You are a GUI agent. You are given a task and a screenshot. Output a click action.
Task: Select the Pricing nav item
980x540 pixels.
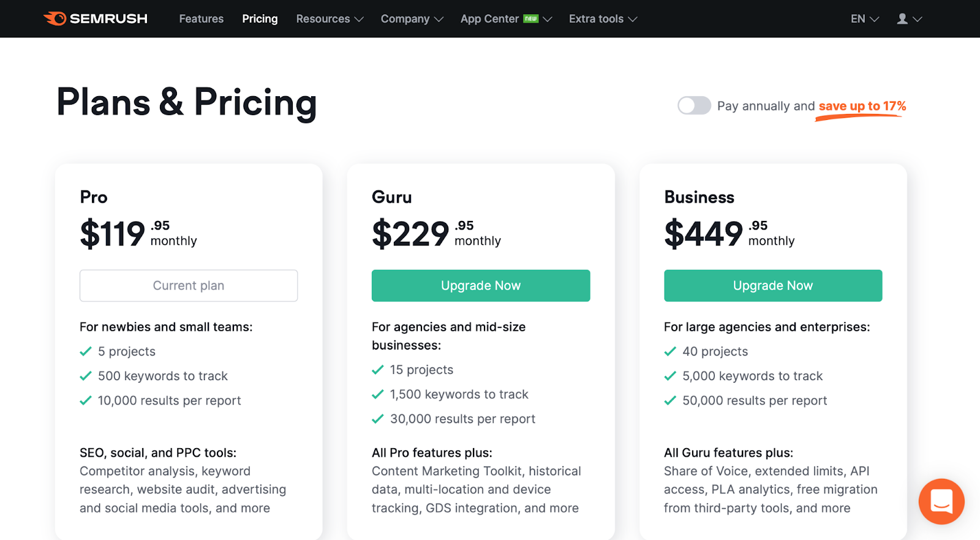click(x=260, y=19)
